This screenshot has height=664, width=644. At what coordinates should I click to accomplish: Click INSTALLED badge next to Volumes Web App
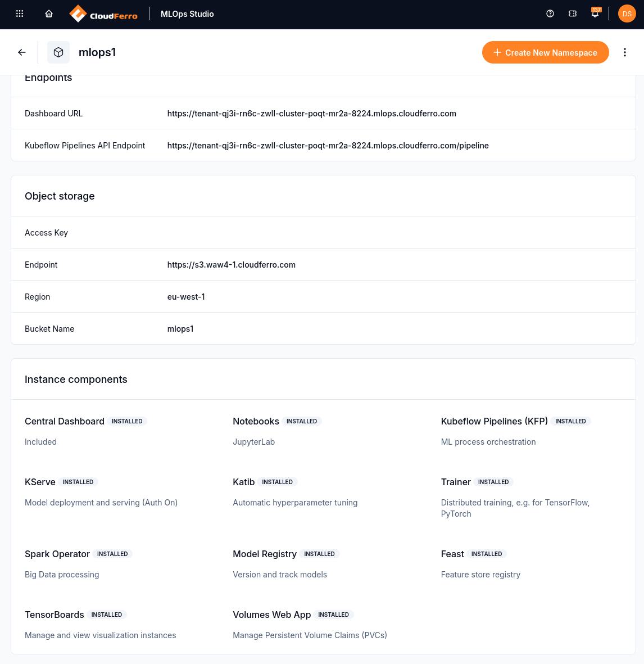click(333, 615)
